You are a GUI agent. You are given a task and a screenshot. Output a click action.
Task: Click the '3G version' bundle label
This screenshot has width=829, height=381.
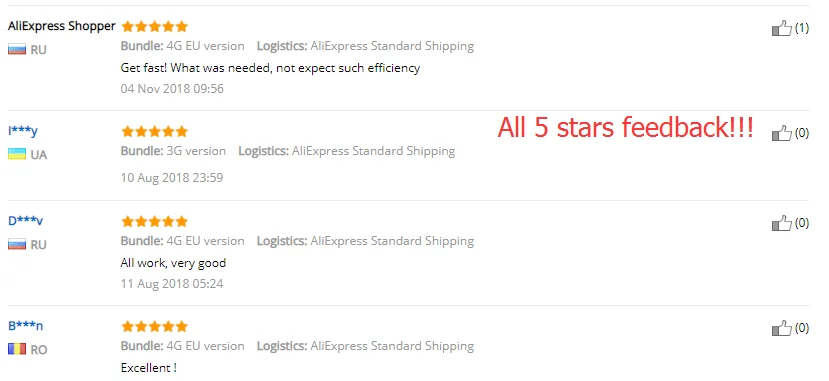(196, 151)
